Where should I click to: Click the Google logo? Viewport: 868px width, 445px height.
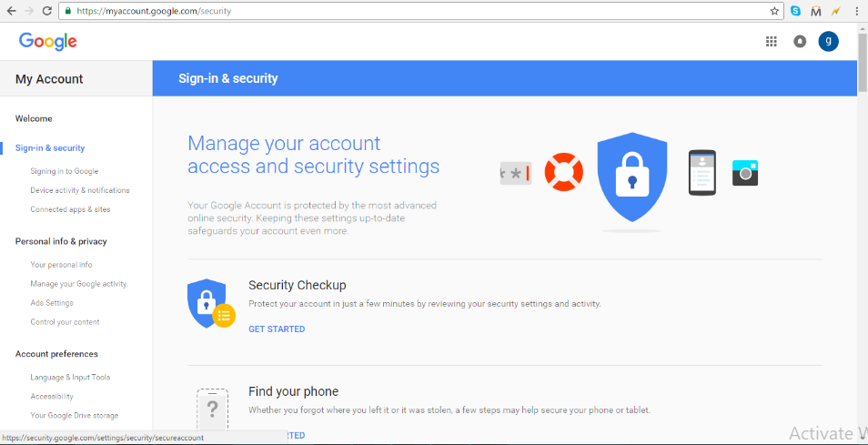pos(47,42)
